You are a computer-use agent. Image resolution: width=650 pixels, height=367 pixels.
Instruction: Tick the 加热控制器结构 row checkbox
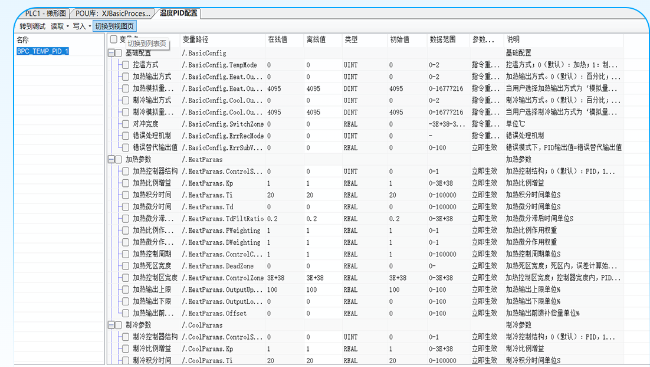[x=126, y=171]
